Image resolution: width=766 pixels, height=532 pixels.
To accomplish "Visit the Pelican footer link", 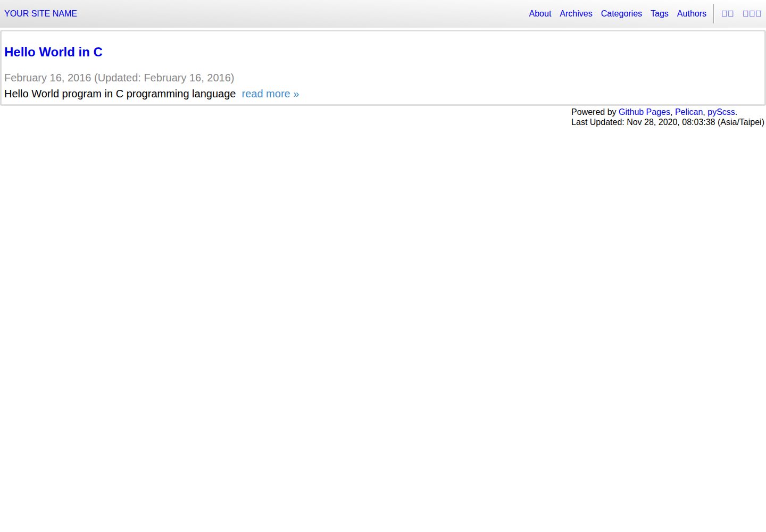I will (689, 112).
